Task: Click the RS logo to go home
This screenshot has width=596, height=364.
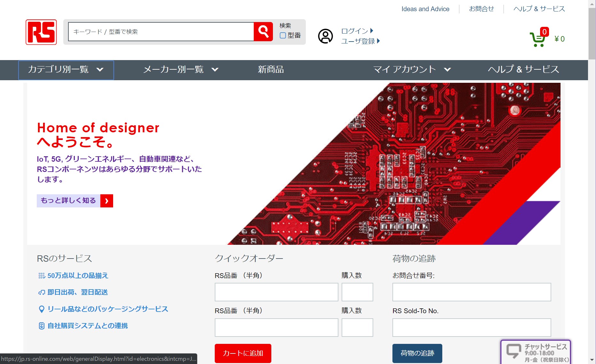Action: tap(41, 32)
